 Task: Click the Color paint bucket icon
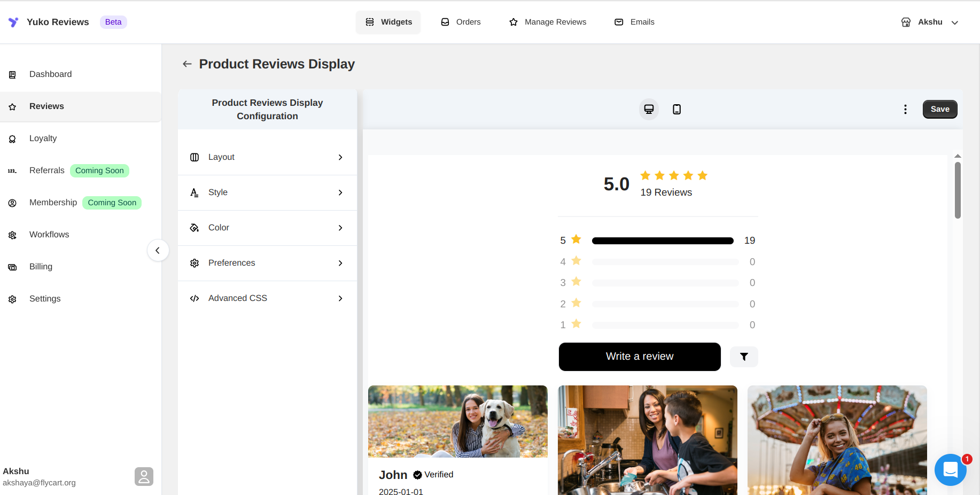click(195, 228)
